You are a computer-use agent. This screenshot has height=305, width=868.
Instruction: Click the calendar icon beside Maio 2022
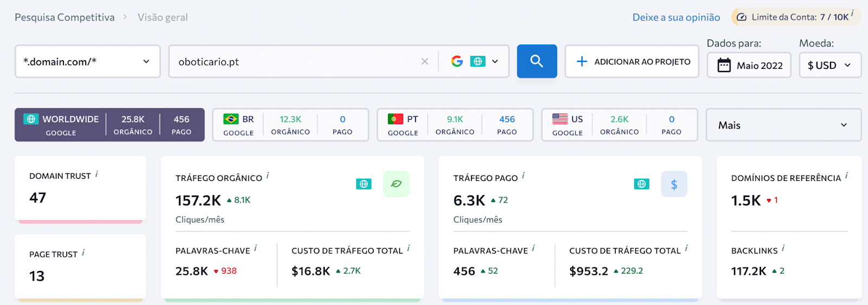pos(724,66)
